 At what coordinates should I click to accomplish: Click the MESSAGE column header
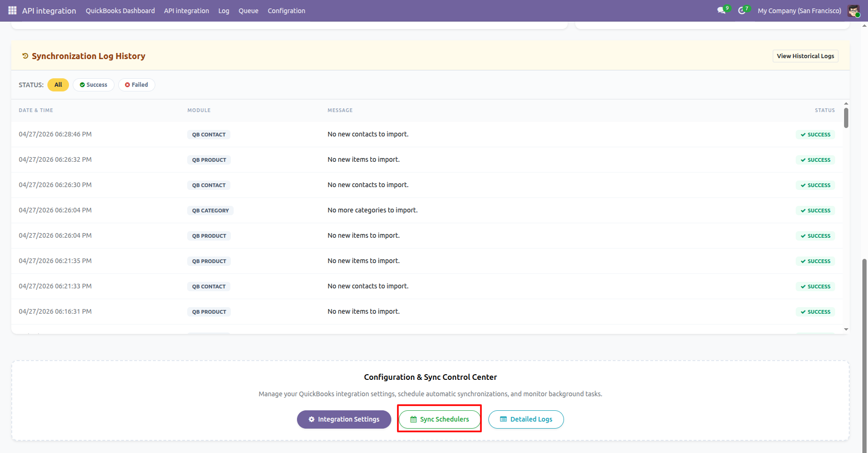[x=340, y=110]
